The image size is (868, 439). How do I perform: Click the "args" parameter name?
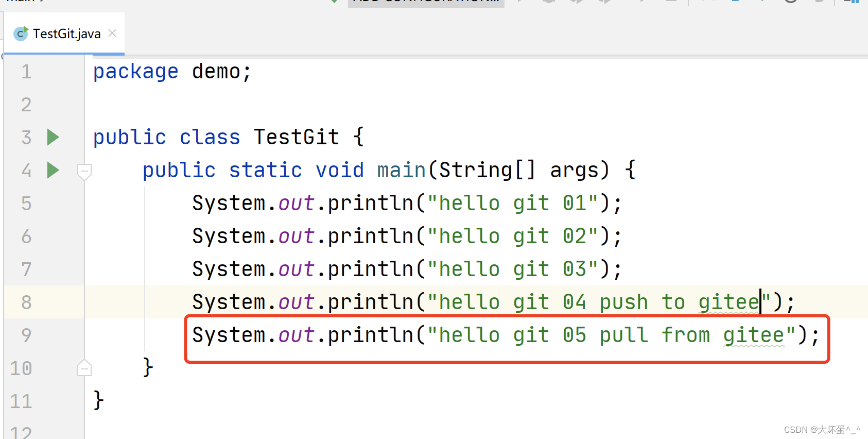point(575,172)
